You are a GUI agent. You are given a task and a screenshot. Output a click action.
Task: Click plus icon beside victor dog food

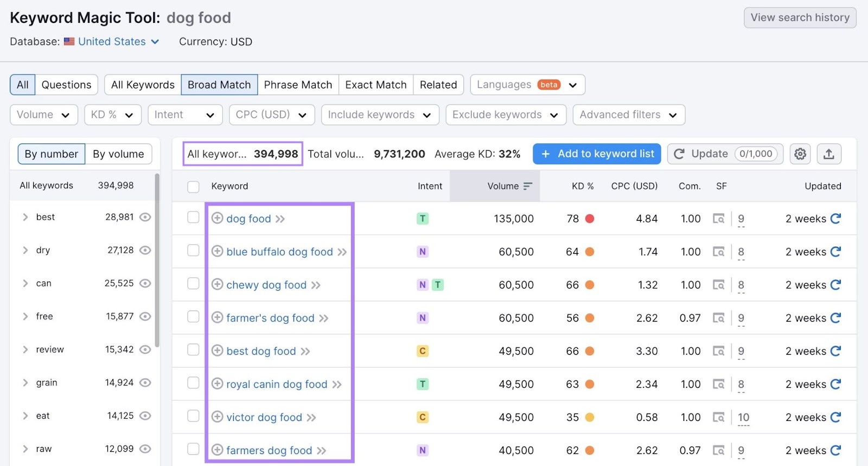(217, 417)
